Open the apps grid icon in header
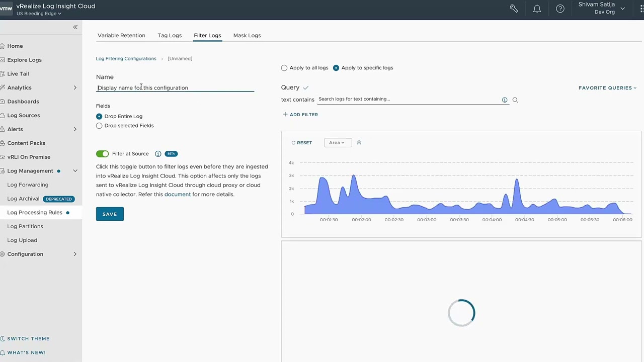644x362 pixels. coord(641,9)
